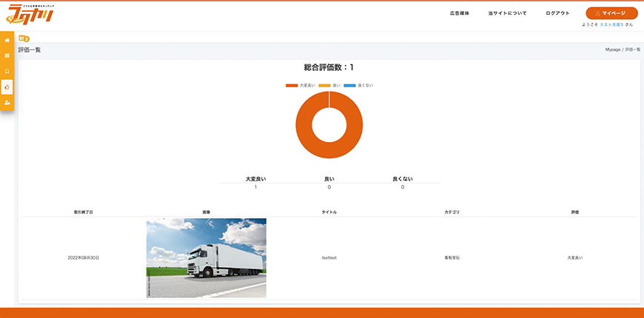Open the 広告媒体 menu item
This screenshot has width=644, height=318.
click(x=459, y=13)
